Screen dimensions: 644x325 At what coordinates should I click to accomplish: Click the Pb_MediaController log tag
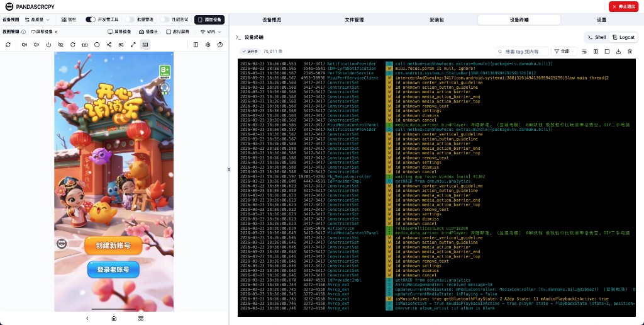(349, 176)
